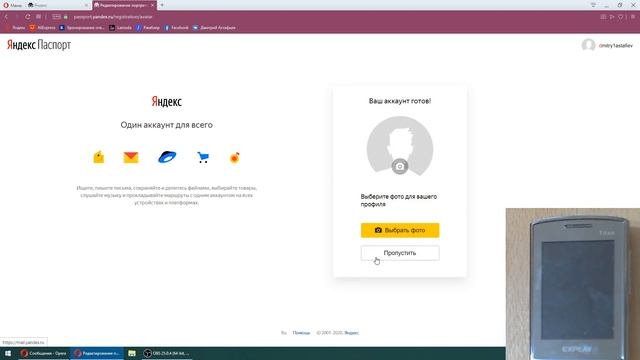Image resolution: width=640 pixels, height=360 pixels.
Task: Open the Яндекс footer link
Action: (351, 333)
